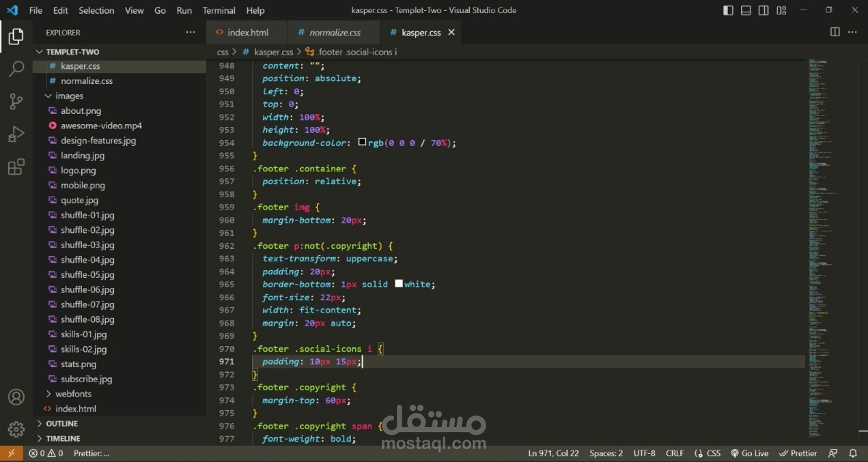Open shuffle-04.jpg in explorer
The height and width of the screenshot is (462, 868).
point(120,260)
